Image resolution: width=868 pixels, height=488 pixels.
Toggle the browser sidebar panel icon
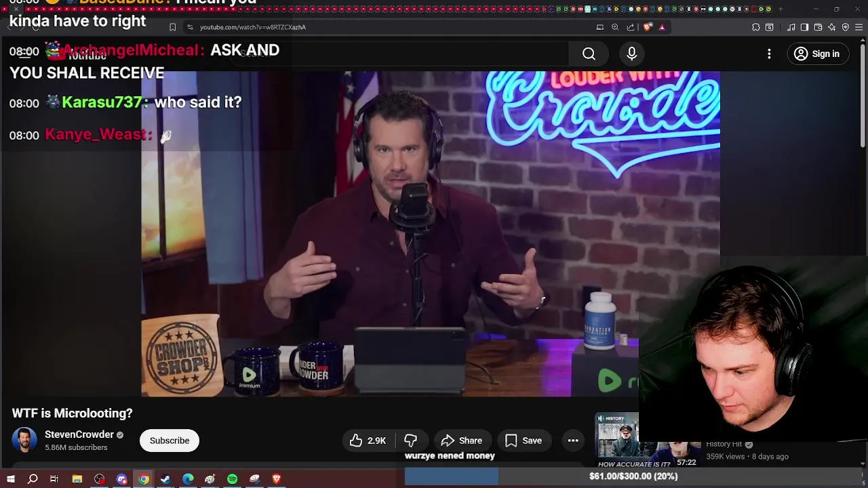coord(804,27)
